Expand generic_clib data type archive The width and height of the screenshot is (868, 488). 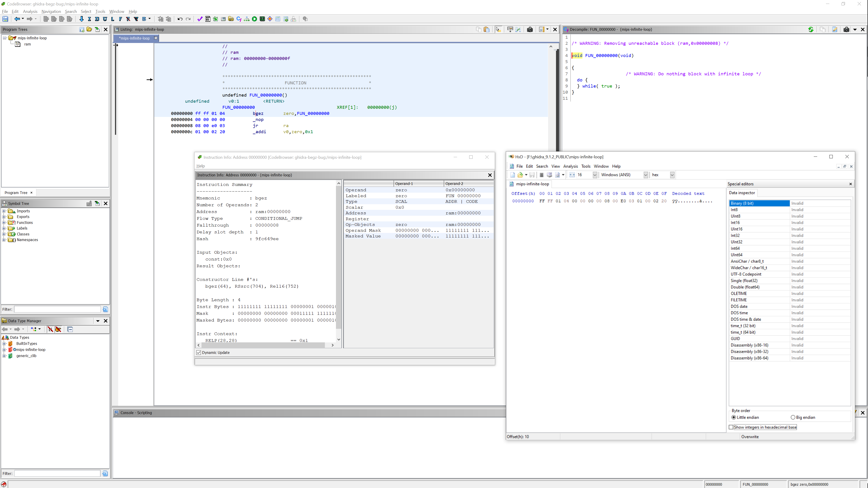4,356
